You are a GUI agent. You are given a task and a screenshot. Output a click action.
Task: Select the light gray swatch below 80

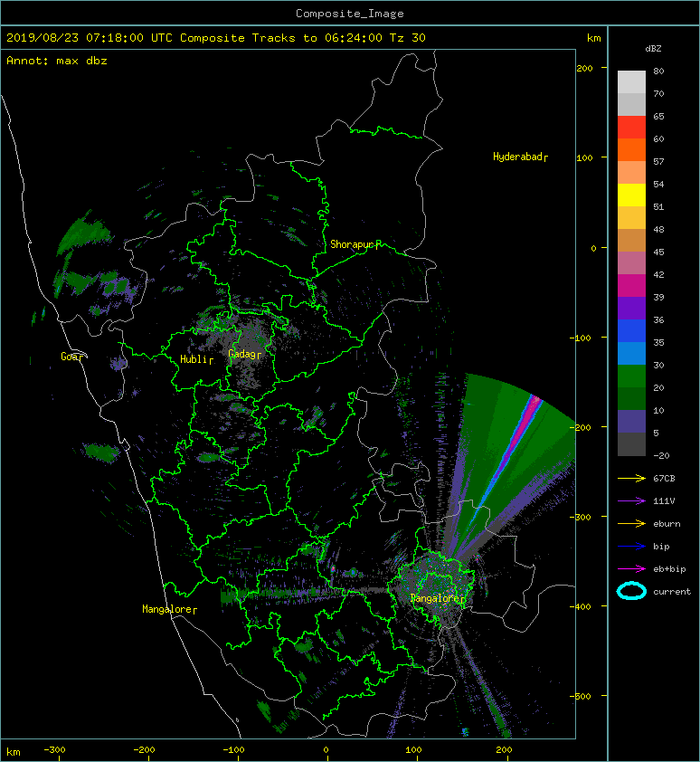click(x=631, y=82)
